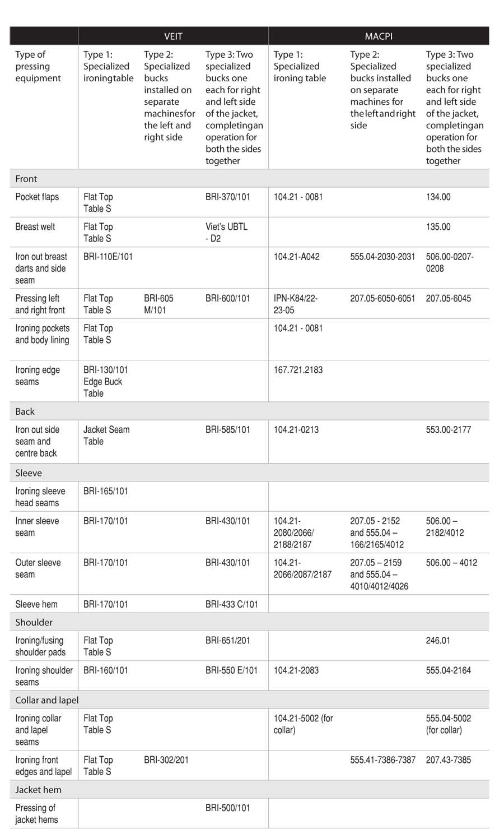Select the BRI-433 C/101 cell

[232, 604]
